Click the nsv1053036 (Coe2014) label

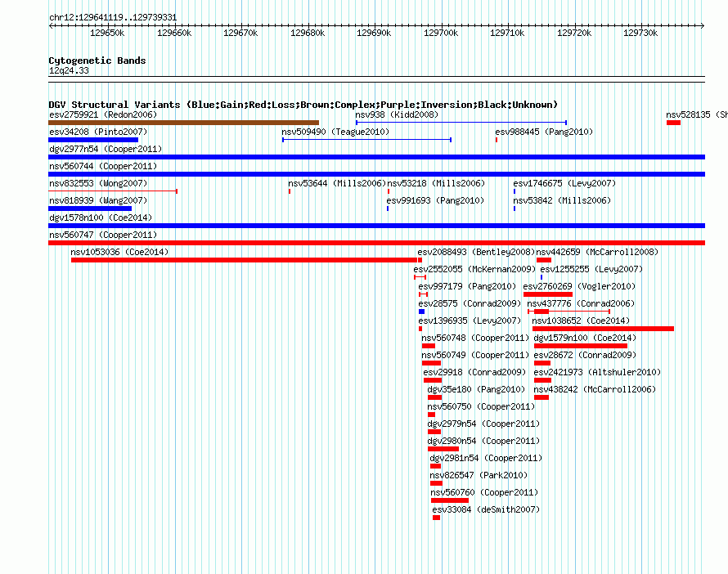119,252
